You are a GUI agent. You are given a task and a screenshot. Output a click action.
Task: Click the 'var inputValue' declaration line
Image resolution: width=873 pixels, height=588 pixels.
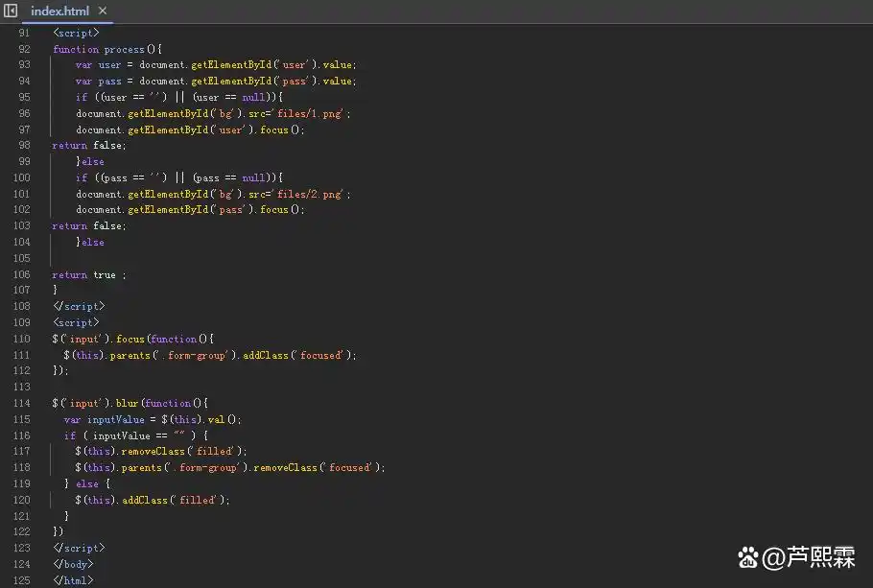(153, 420)
